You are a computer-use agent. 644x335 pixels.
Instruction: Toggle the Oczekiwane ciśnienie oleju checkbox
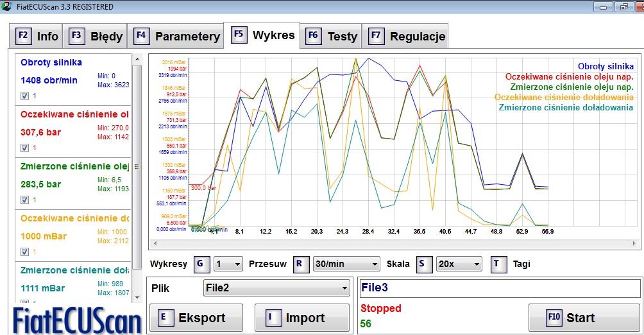24,148
